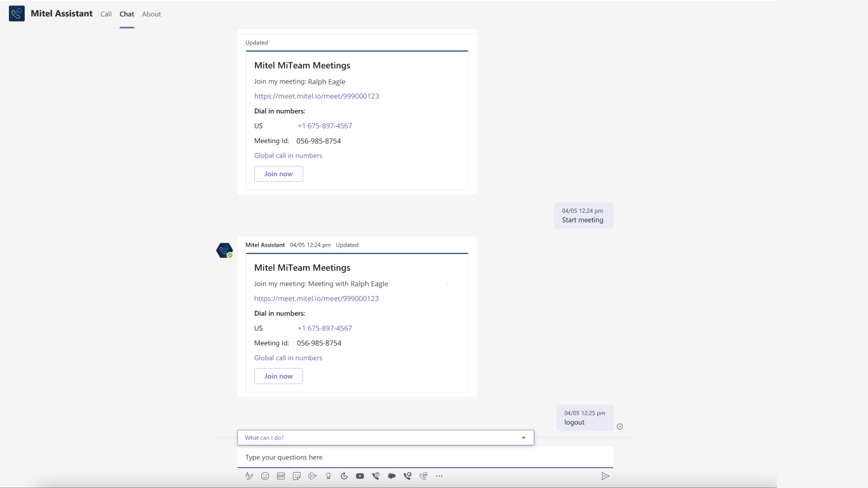868x488 pixels.
Task: Click the Mitel Assistant header title
Action: [62, 13]
